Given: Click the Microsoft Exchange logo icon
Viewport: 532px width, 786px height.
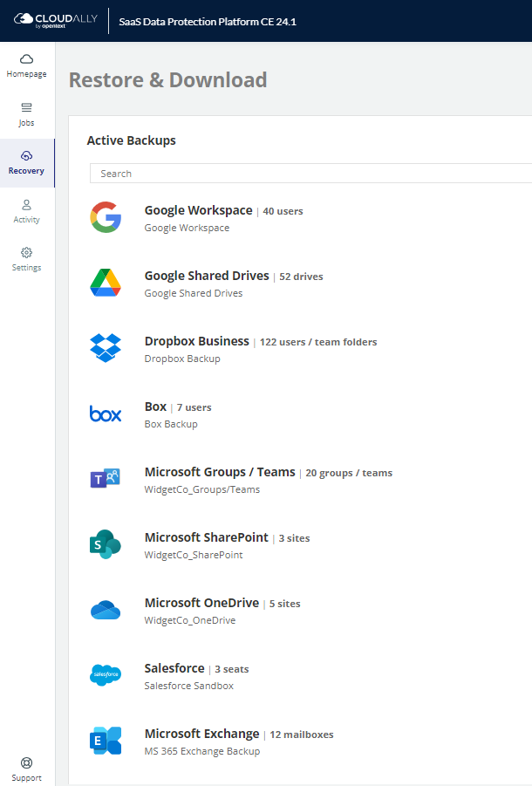Looking at the screenshot, I should pos(106,741).
